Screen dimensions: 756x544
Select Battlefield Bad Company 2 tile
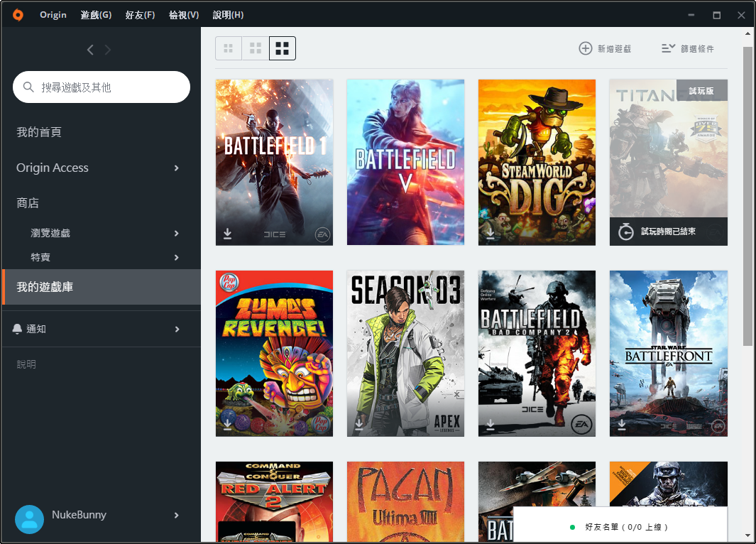537,354
